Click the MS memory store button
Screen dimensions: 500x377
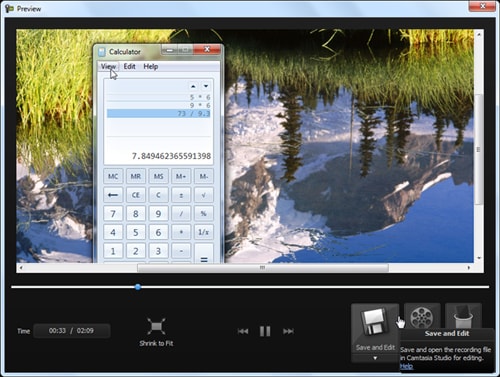(x=158, y=176)
